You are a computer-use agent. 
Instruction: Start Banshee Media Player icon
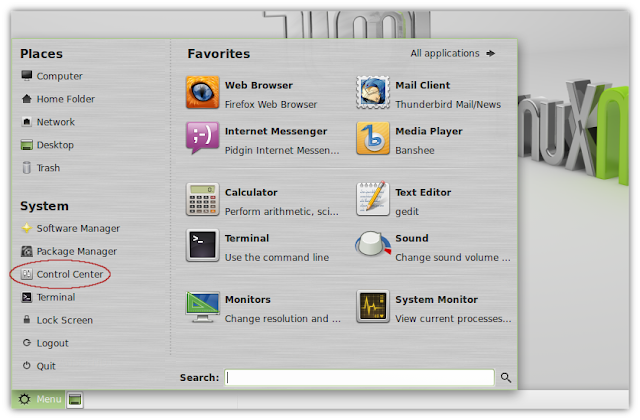pos(373,138)
